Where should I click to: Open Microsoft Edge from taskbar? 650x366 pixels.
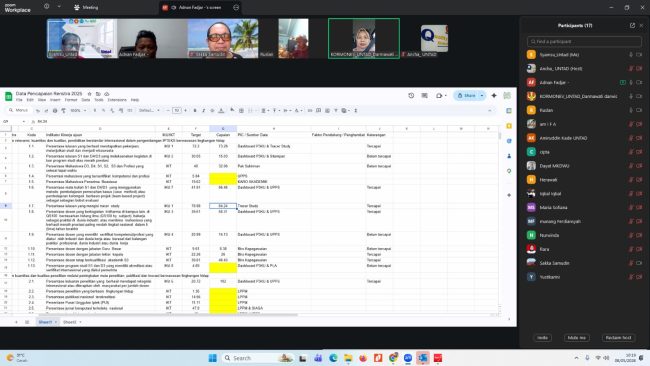tap(333, 358)
